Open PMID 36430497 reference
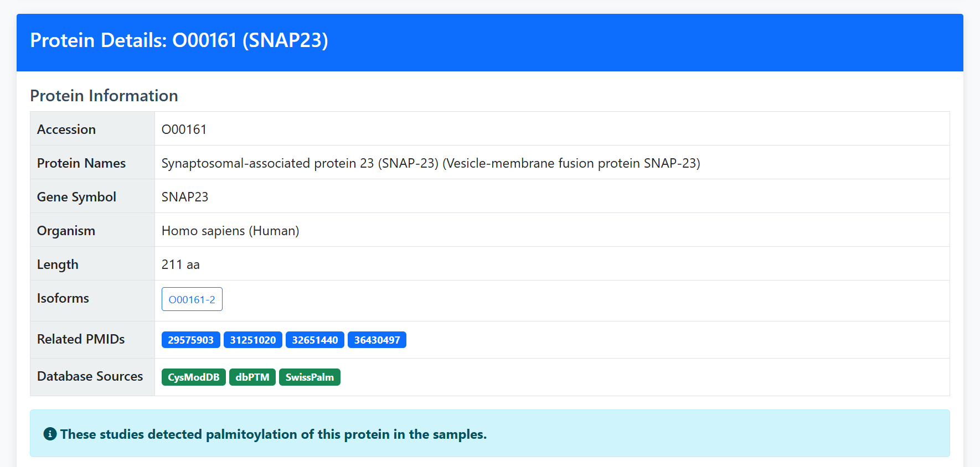 tap(377, 340)
